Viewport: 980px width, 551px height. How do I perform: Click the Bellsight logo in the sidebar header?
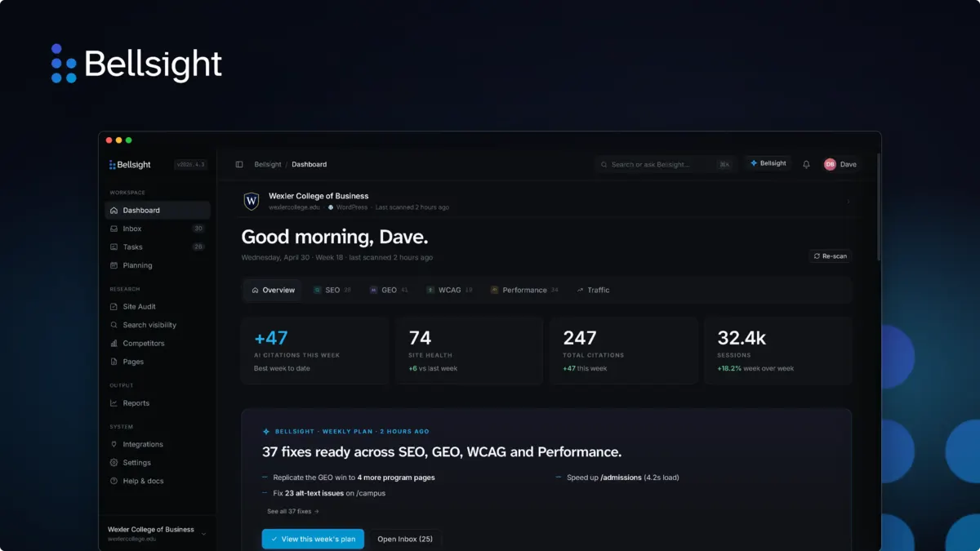tap(130, 165)
